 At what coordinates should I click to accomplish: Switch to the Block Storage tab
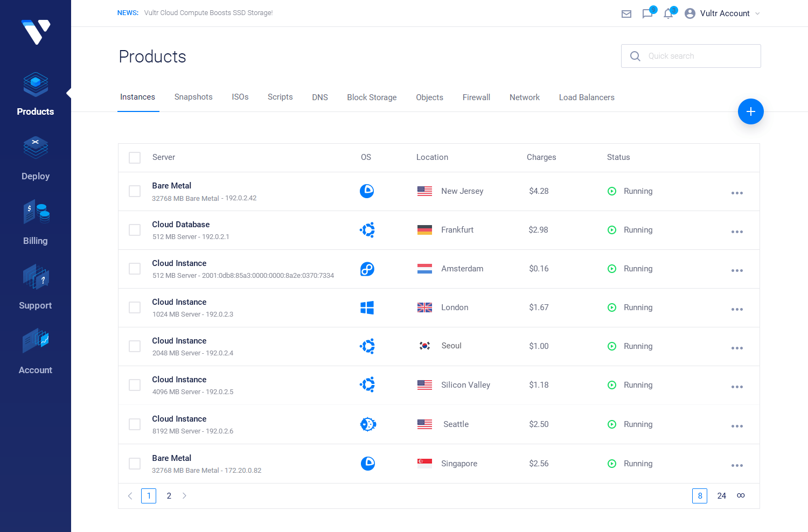pos(372,97)
